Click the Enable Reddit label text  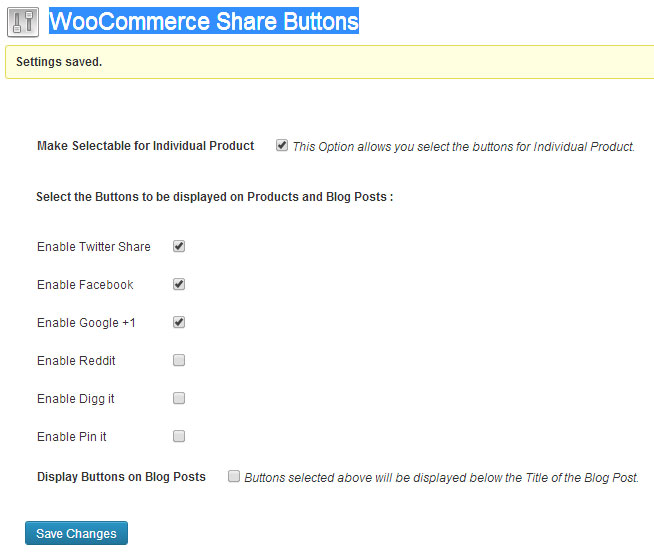coord(76,360)
